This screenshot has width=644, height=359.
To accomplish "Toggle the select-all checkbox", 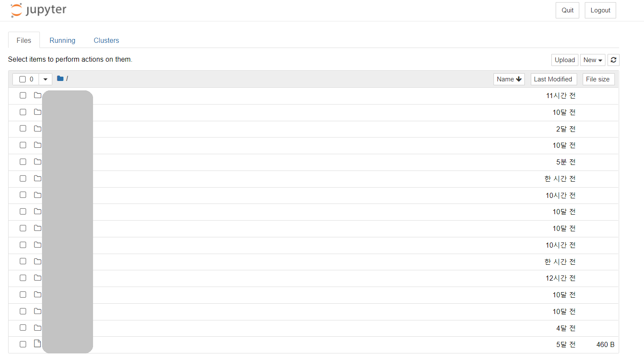I will 23,79.
